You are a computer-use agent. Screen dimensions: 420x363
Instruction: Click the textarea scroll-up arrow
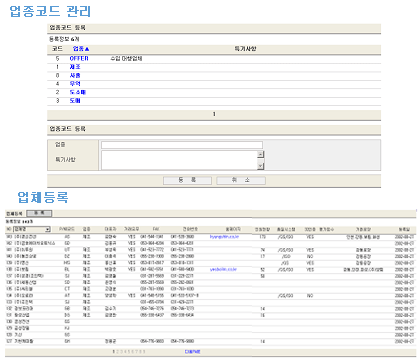coord(261,154)
